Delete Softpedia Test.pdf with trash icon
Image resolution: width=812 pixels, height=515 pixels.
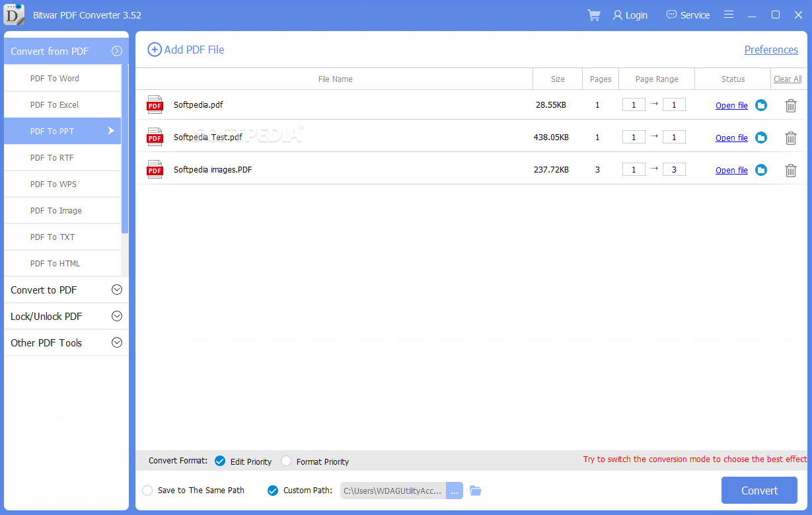[790, 138]
